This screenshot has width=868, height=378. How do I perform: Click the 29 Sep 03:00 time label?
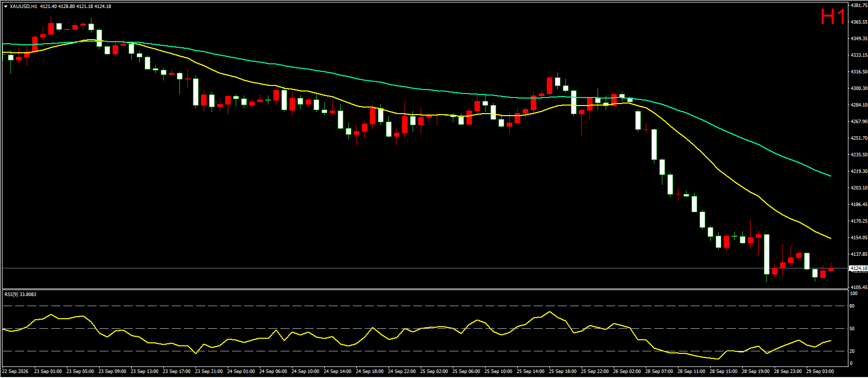pos(820,371)
